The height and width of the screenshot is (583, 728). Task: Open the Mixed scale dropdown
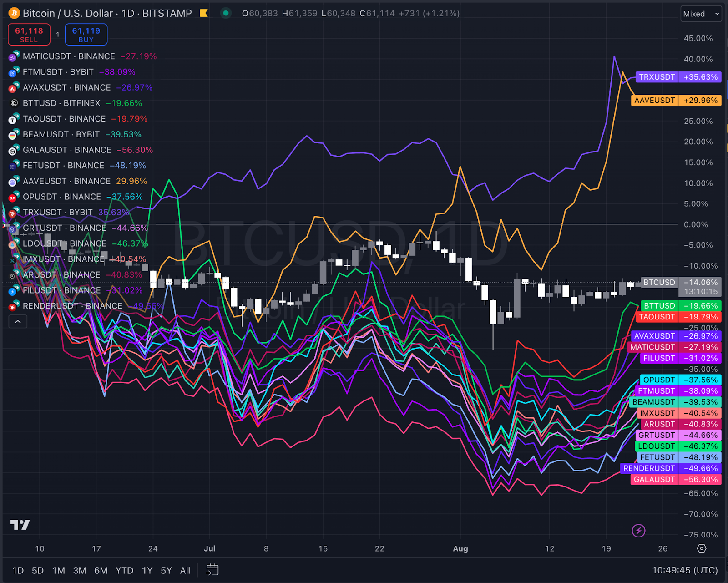pos(701,14)
